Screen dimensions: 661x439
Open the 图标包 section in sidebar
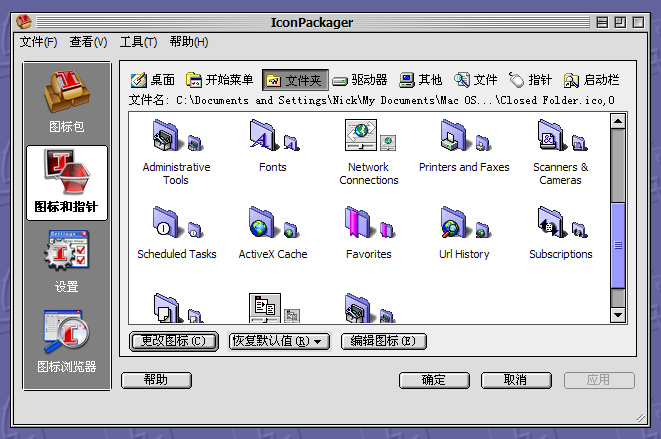pos(67,102)
